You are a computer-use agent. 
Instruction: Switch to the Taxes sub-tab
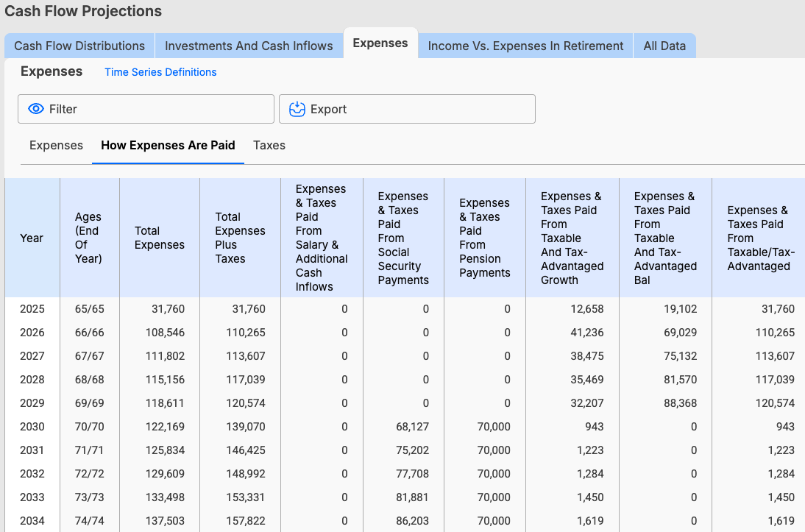coord(269,145)
